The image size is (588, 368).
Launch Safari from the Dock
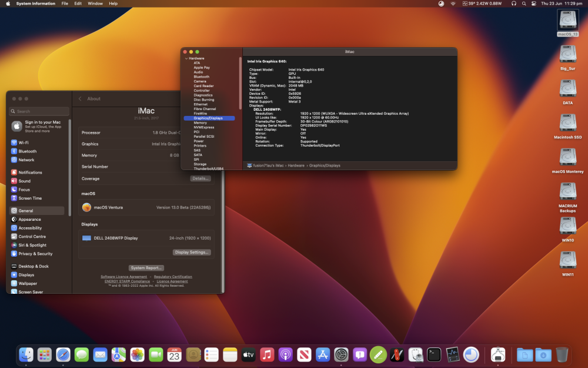coord(63,354)
